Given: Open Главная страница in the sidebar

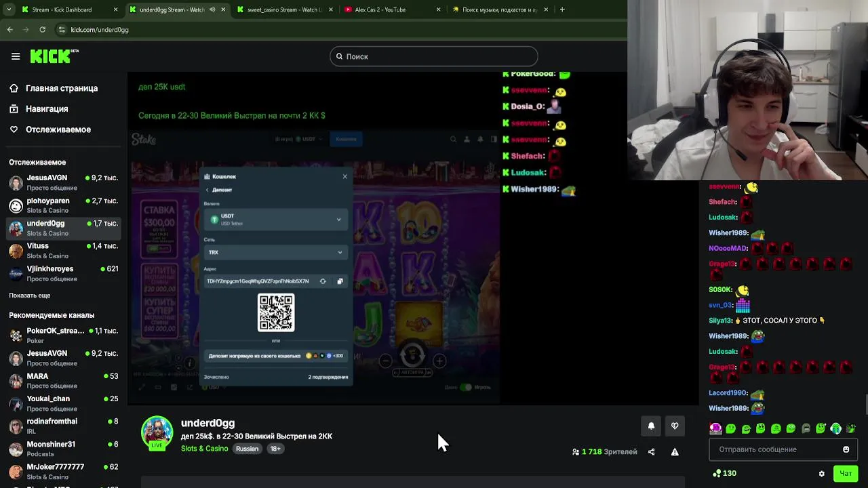Looking at the screenshot, I should [54, 88].
